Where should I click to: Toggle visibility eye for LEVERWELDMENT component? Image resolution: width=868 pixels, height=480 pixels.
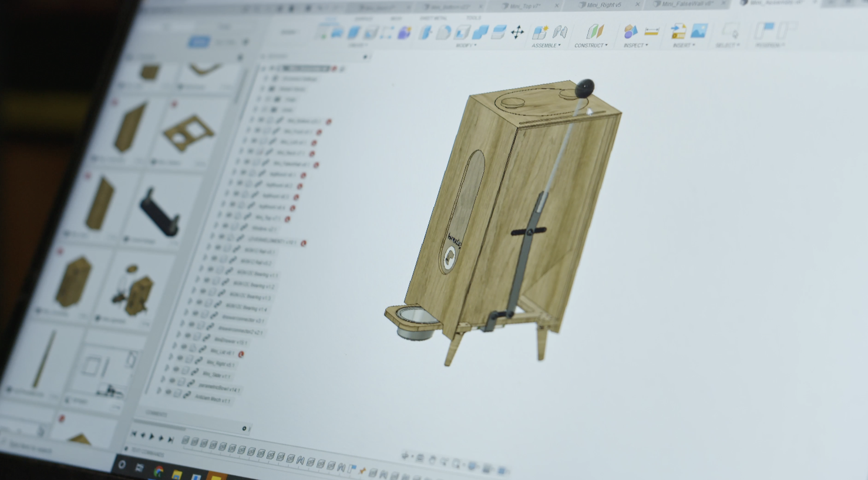pyautogui.click(x=221, y=238)
